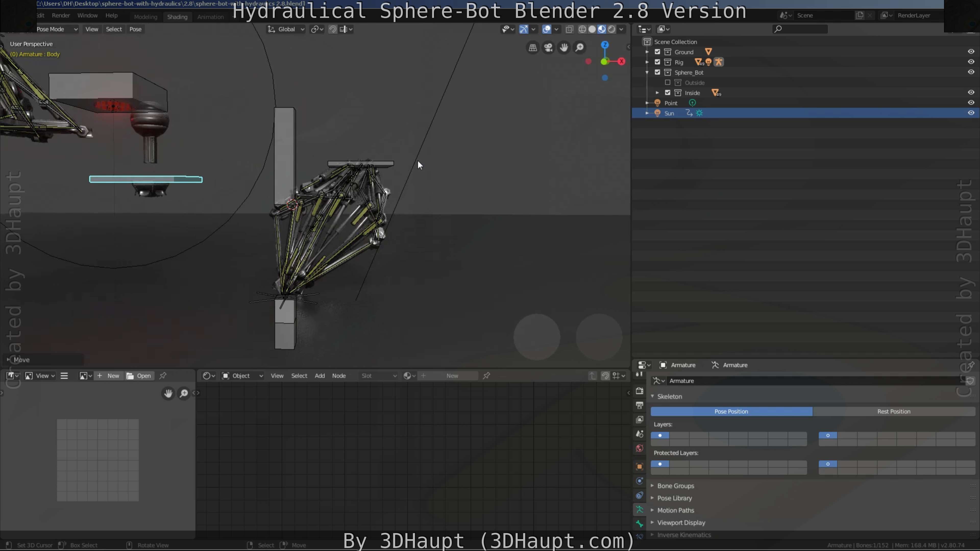Expand the Pose Library panel

(653, 498)
